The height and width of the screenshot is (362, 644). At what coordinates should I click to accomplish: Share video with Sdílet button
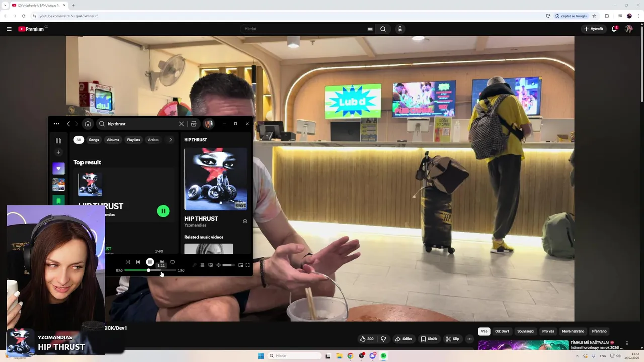tap(404, 339)
